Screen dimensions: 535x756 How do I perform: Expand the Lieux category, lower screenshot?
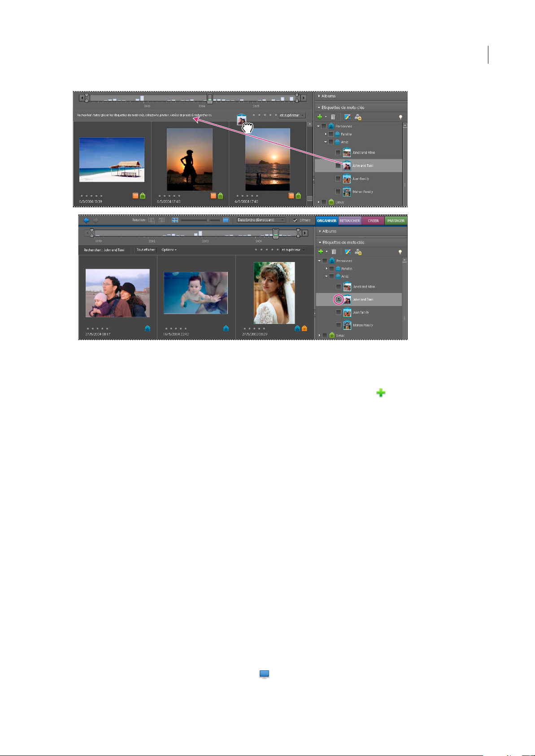pos(319,335)
